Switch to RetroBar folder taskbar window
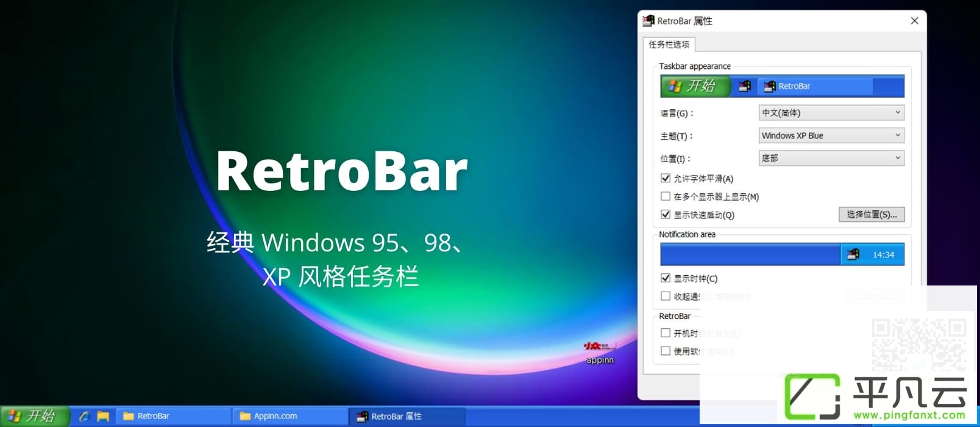The height and width of the screenshot is (427, 980). tap(173, 416)
